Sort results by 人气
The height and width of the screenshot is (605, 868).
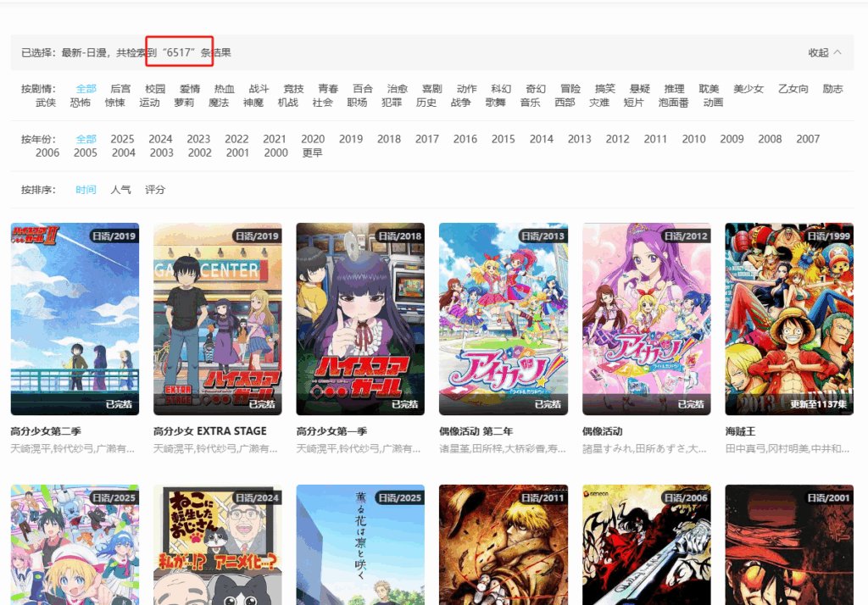(120, 189)
